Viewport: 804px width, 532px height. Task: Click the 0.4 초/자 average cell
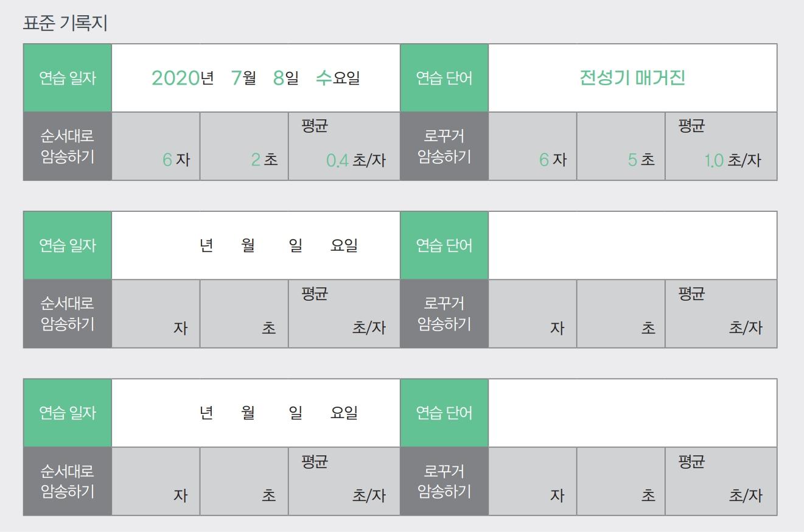pos(344,147)
